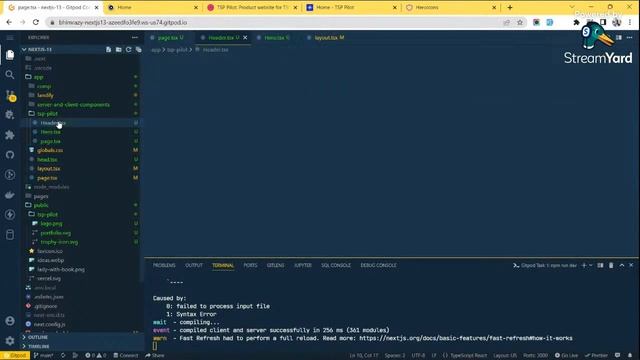
Task: Open globals.css in the file tree
Action: 50,150
